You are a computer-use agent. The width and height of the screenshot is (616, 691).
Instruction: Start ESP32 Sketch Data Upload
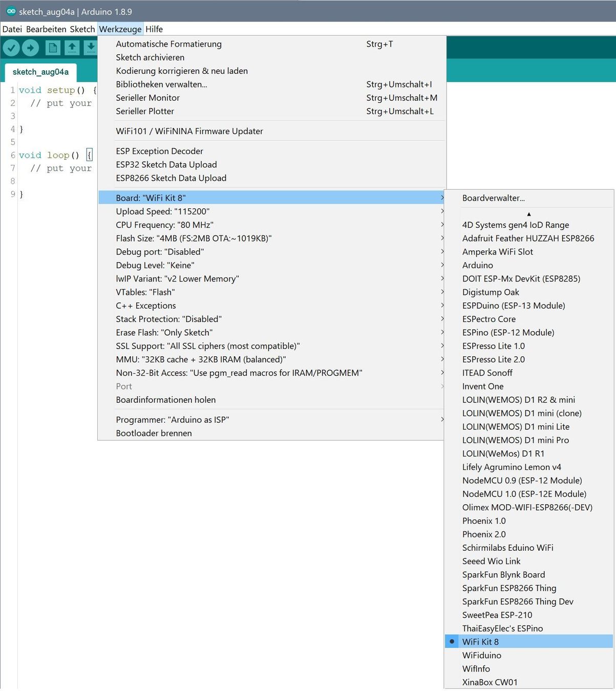pos(271,164)
